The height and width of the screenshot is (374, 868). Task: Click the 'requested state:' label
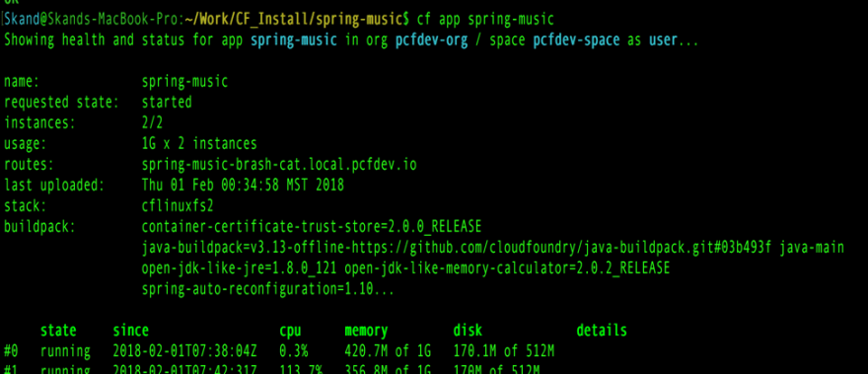[61, 103]
